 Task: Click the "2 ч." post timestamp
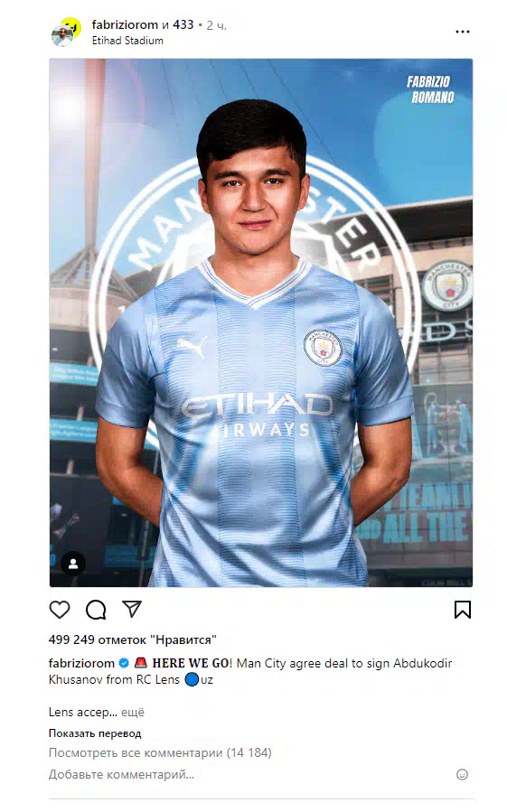pyautogui.click(x=217, y=25)
